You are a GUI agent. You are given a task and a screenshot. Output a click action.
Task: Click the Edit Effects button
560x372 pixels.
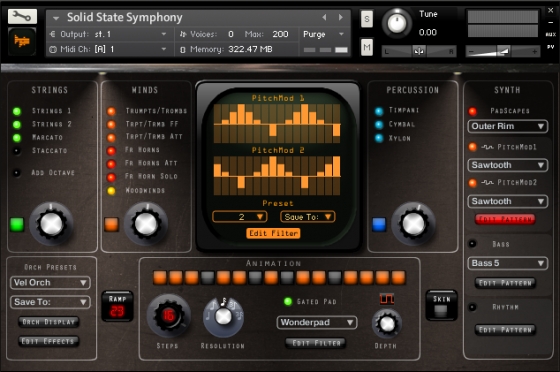[x=49, y=341]
